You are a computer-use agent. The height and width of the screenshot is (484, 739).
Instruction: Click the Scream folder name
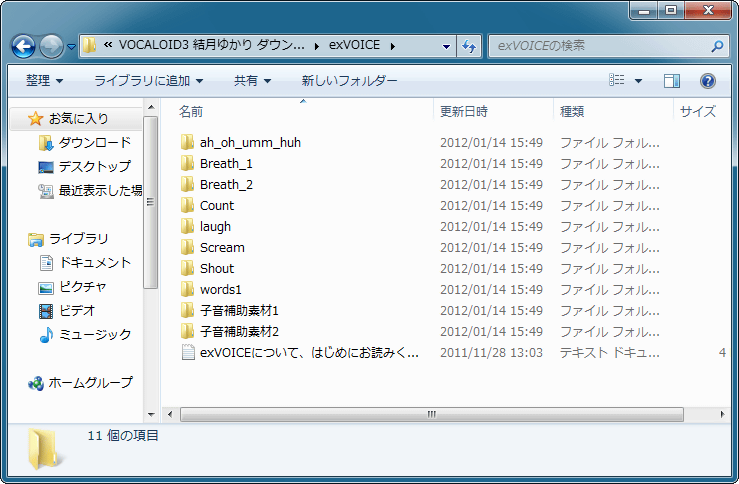pos(222,247)
